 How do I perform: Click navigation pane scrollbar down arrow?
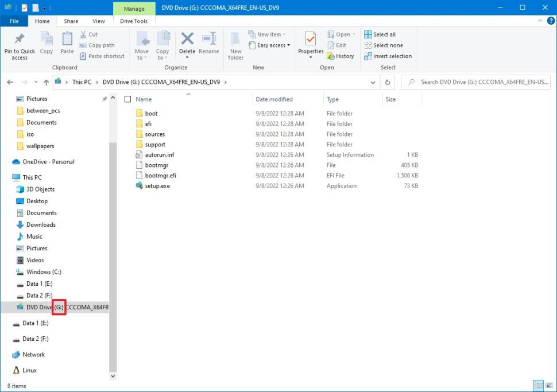coord(113,376)
